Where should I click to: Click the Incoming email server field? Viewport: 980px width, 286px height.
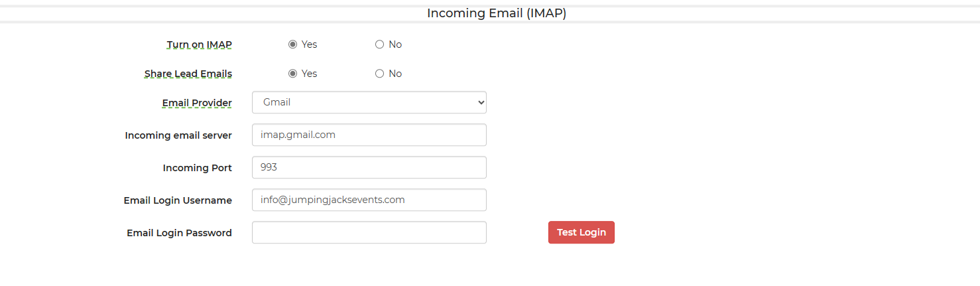[x=369, y=135]
